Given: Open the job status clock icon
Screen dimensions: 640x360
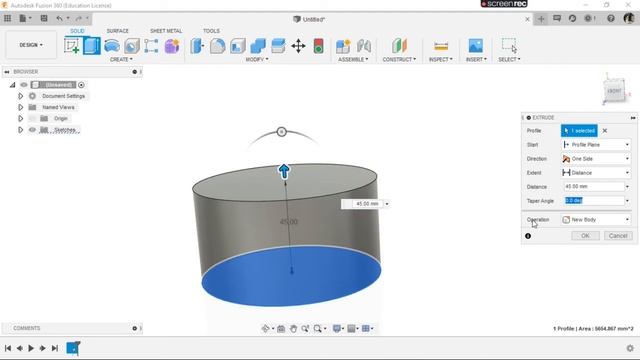Looking at the screenshot, I should point(572,18).
